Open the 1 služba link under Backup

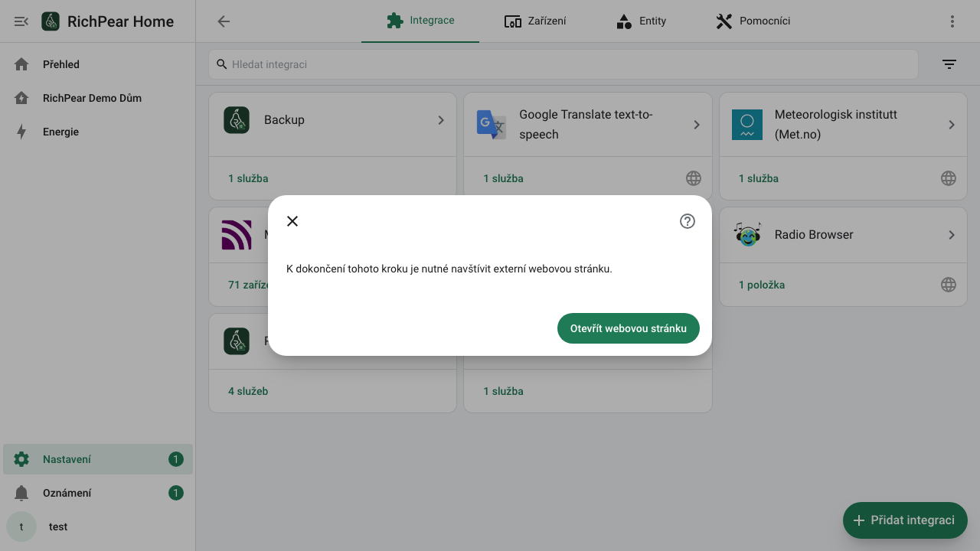(x=248, y=178)
